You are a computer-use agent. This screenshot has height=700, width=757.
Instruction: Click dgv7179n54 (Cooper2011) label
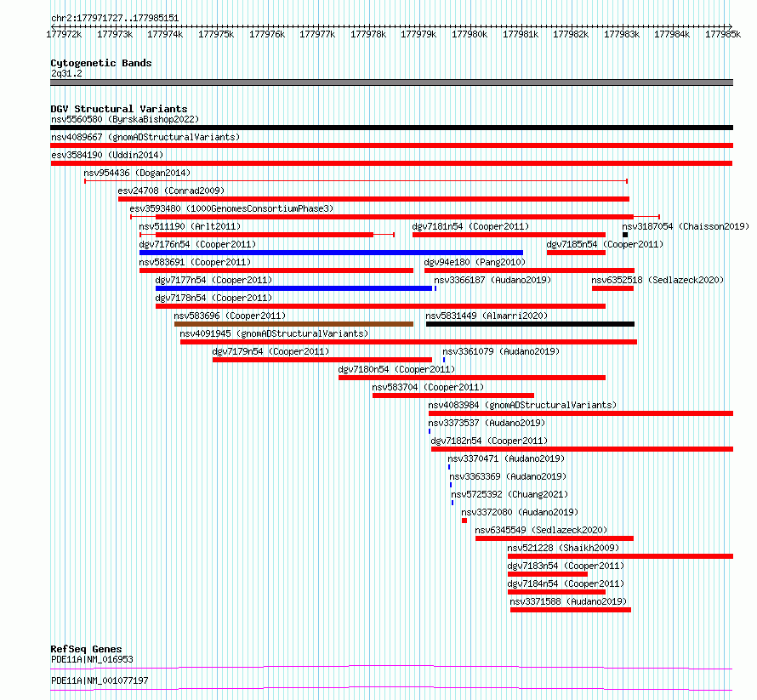[x=270, y=351]
